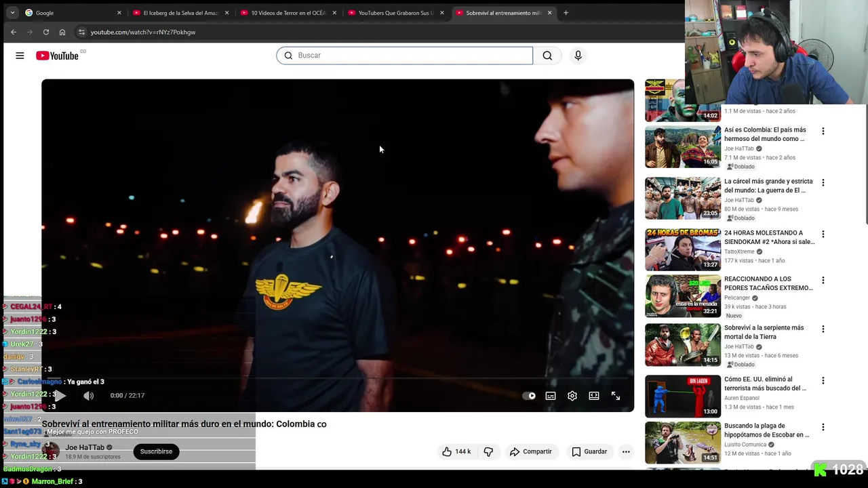Enter fullscreen mode in the player
Image resolution: width=868 pixels, height=488 pixels.
[616, 396]
